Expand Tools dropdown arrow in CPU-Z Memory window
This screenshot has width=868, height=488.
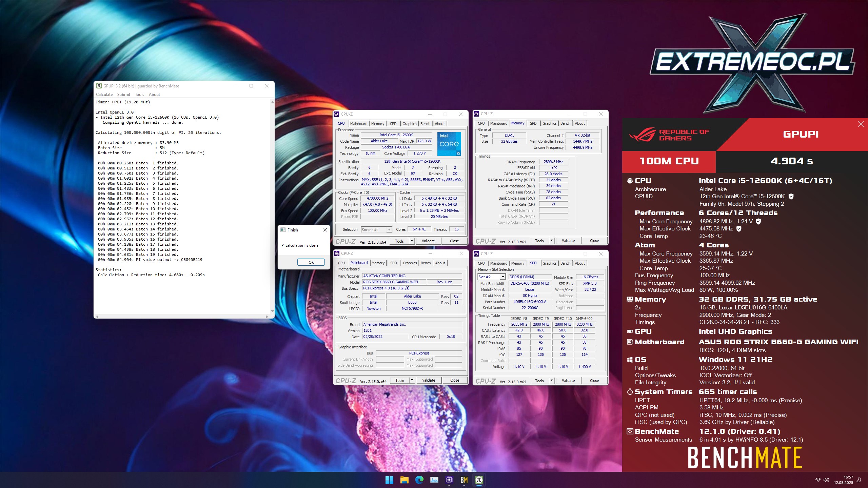point(552,241)
